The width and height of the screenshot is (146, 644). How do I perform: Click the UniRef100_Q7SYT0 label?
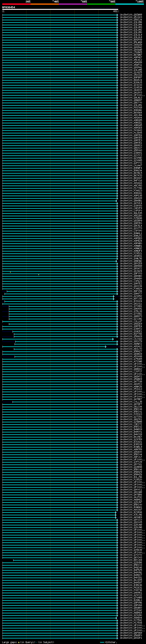[x=131, y=555]
